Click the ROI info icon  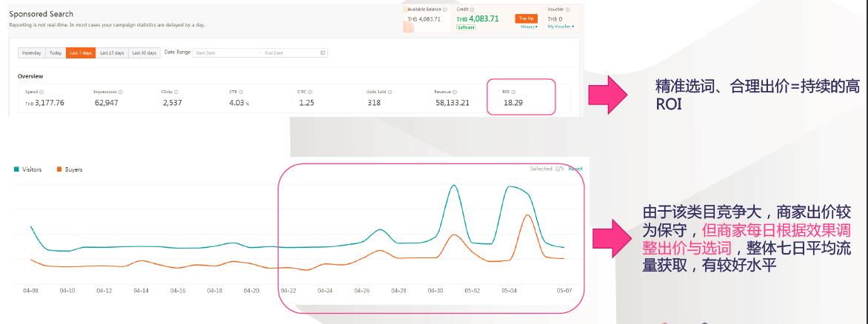click(x=513, y=92)
